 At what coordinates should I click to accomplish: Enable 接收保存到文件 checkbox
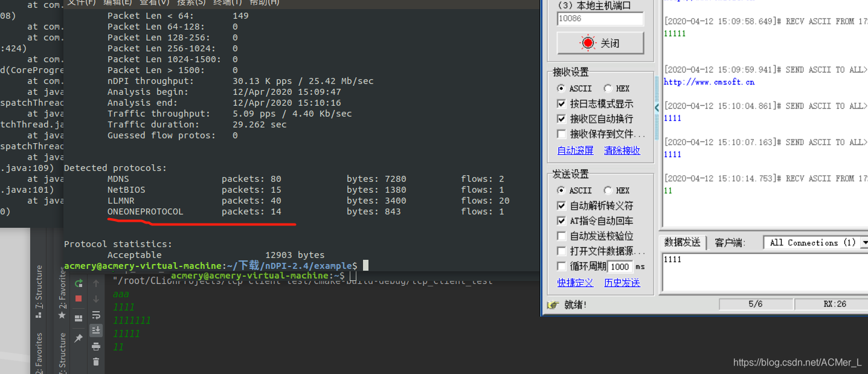pyautogui.click(x=561, y=134)
